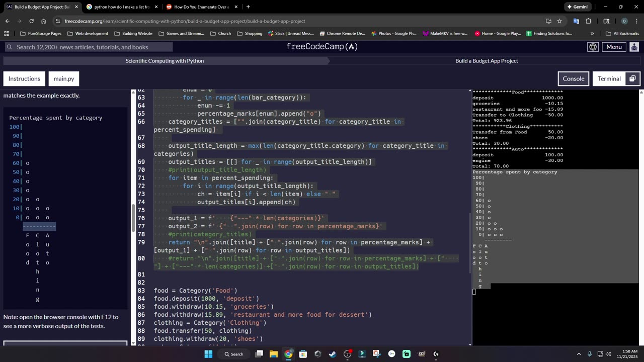Open the freeCodeCamp language globe icon
The height and width of the screenshot is (362, 644).
tap(593, 47)
